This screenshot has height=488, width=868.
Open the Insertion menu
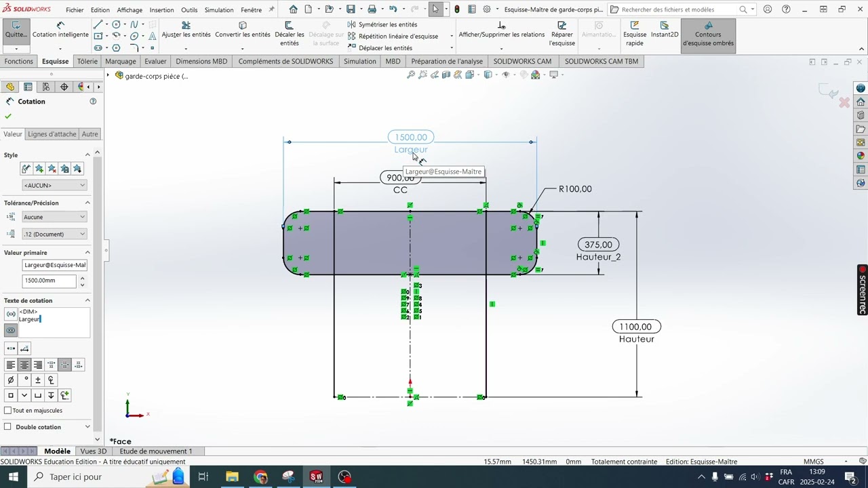tap(161, 10)
